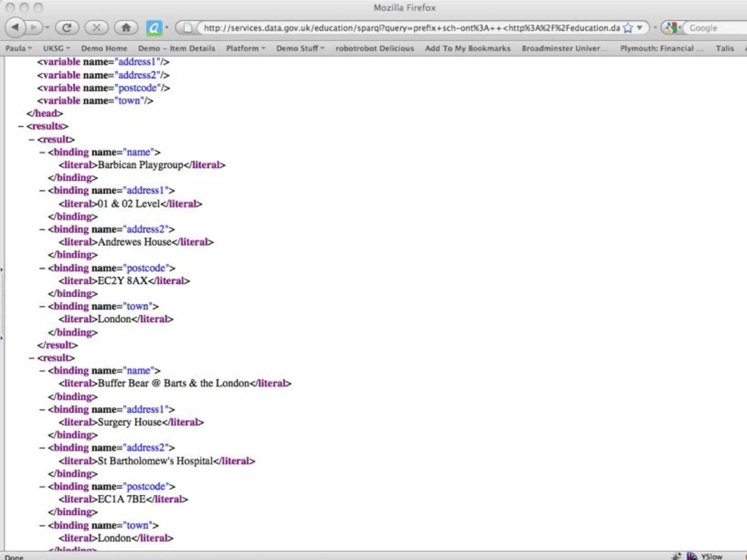Collapse the results XML node

(x=21, y=126)
